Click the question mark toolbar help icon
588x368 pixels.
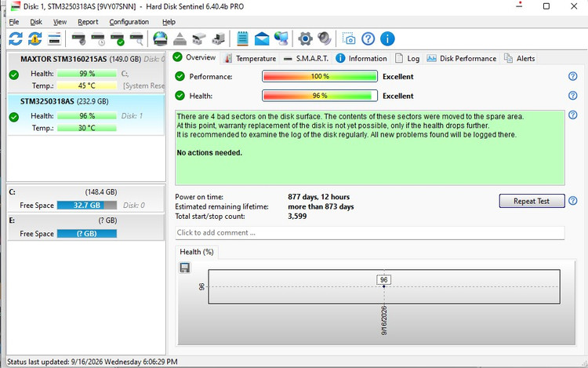click(x=368, y=38)
